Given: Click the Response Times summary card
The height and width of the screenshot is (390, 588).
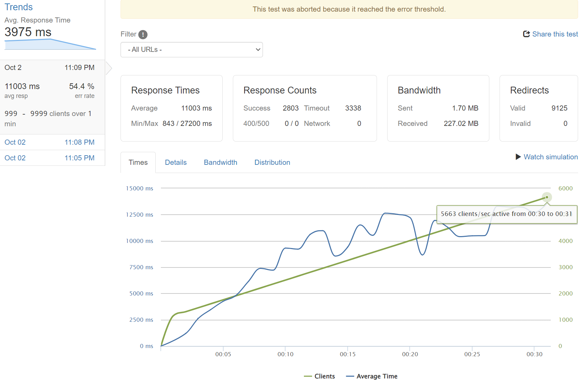Looking at the screenshot, I should (x=171, y=108).
